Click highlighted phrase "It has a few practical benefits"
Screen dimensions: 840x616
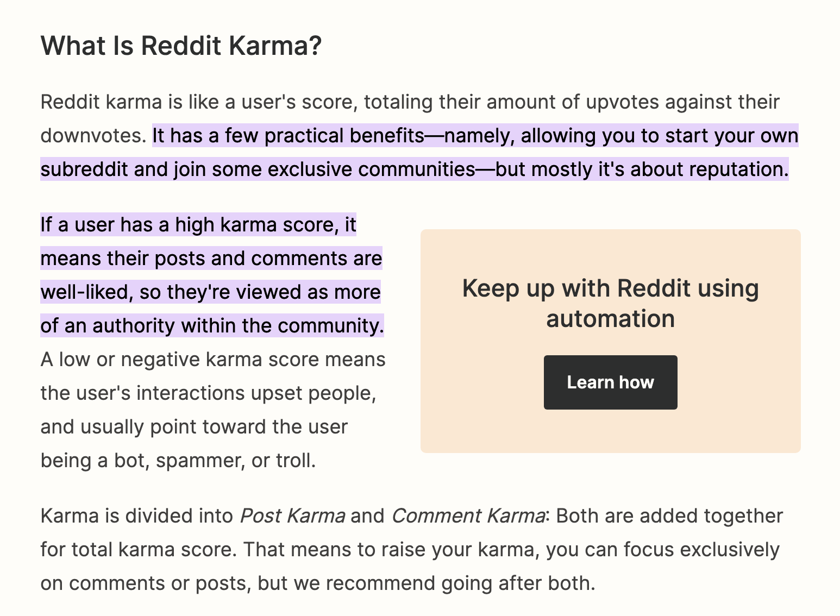coord(288,136)
